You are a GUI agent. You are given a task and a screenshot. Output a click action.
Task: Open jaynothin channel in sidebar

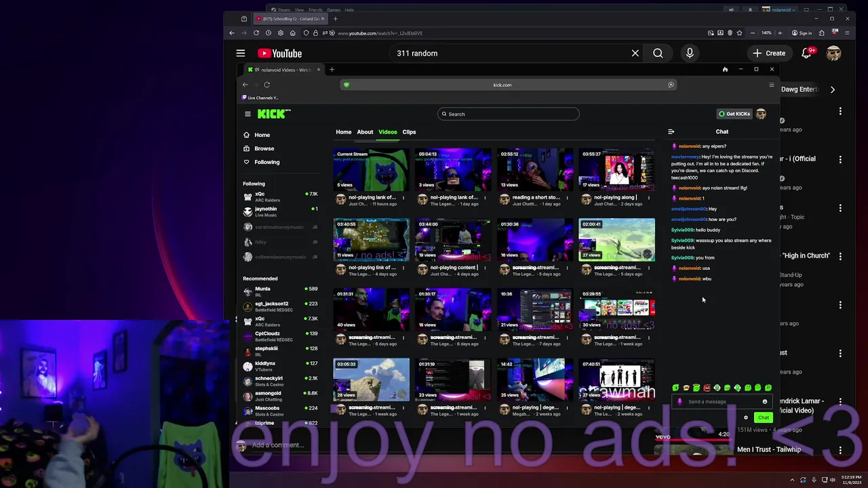(280, 211)
